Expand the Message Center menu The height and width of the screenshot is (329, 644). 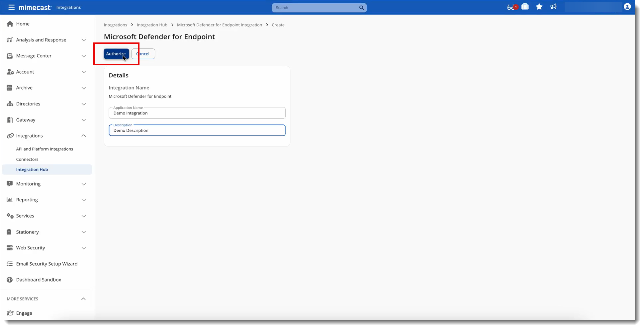point(83,56)
